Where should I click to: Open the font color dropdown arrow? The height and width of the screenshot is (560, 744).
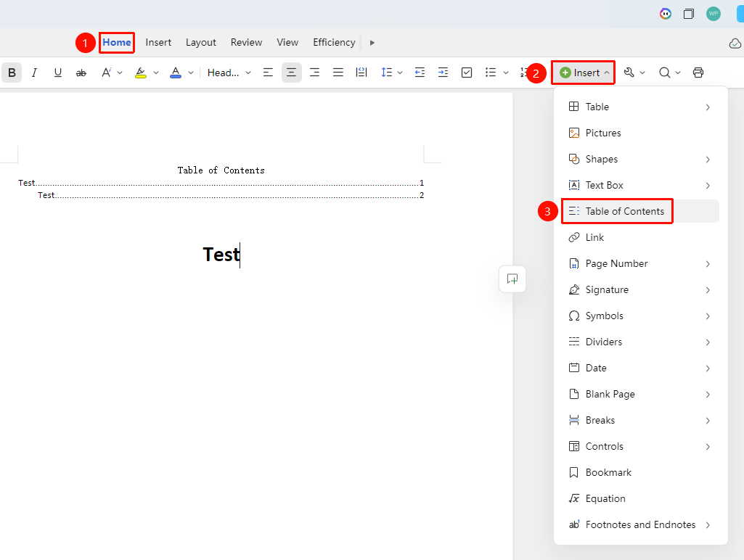click(191, 73)
